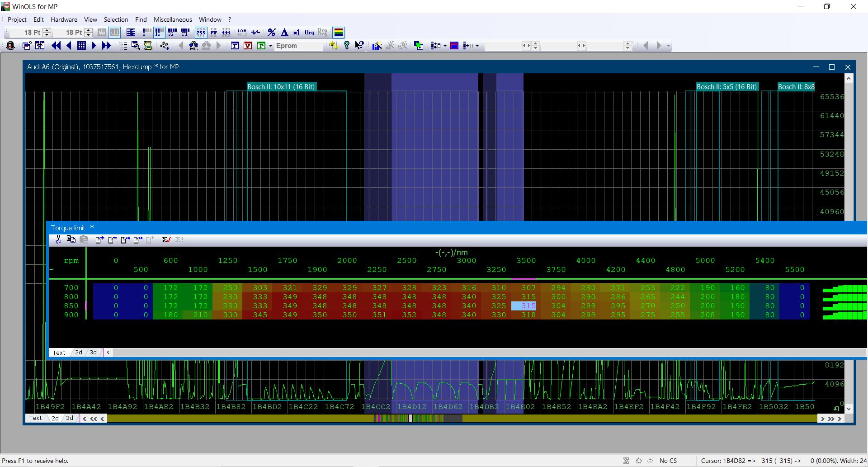Jump to start of hexdump (|< button)
This screenshot has height=467, width=868.
pos(84,419)
